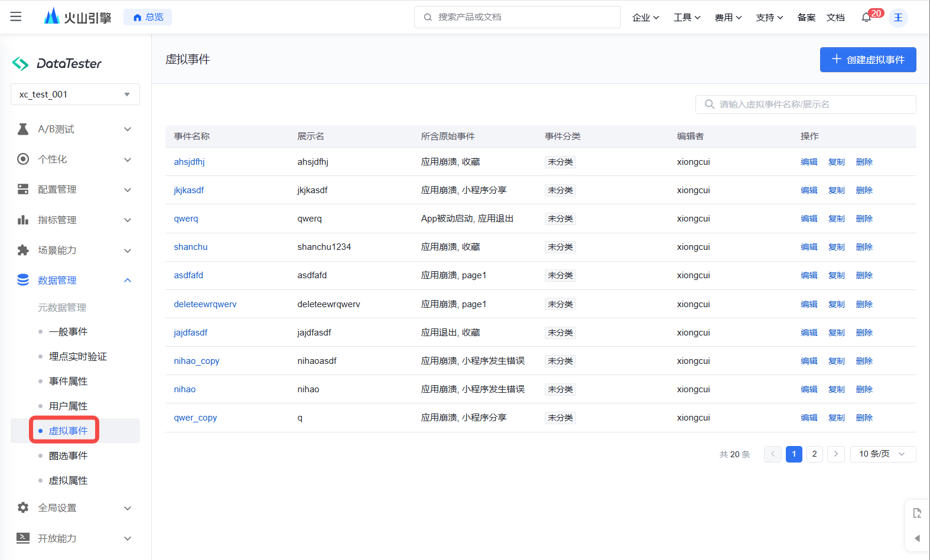
Task: Open the 工具 top menu
Action: 687,17
